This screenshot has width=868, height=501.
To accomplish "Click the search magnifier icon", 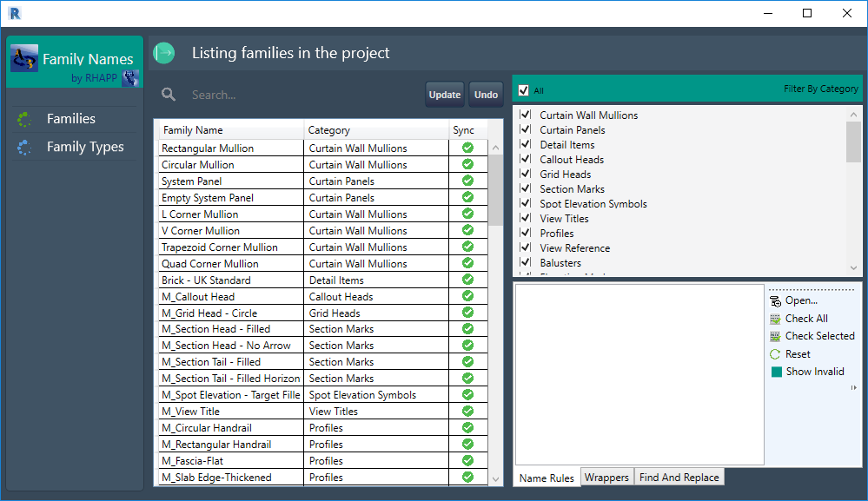I will click(x=167, y=95).
